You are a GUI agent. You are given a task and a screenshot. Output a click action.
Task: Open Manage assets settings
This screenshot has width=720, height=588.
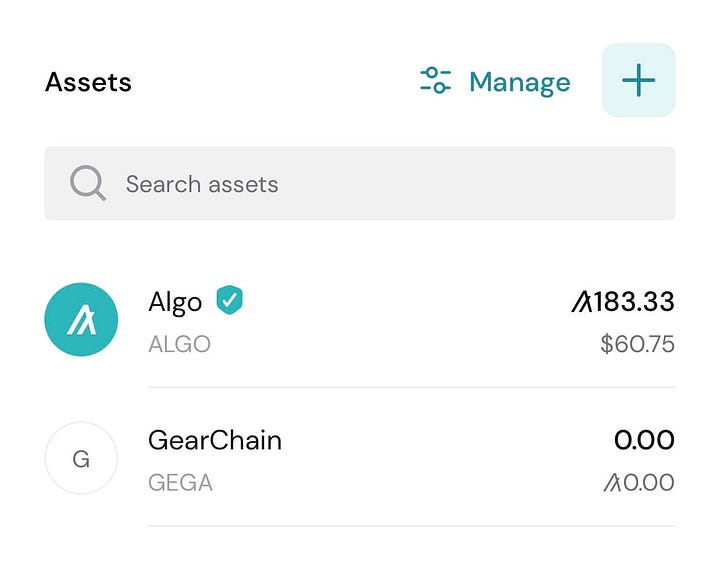click(495, 82)
